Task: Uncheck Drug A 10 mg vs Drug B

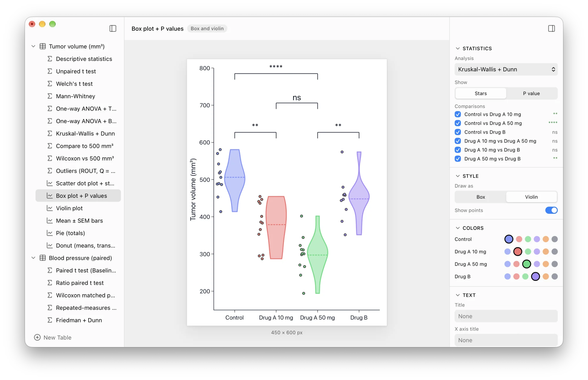Action: 458,150
